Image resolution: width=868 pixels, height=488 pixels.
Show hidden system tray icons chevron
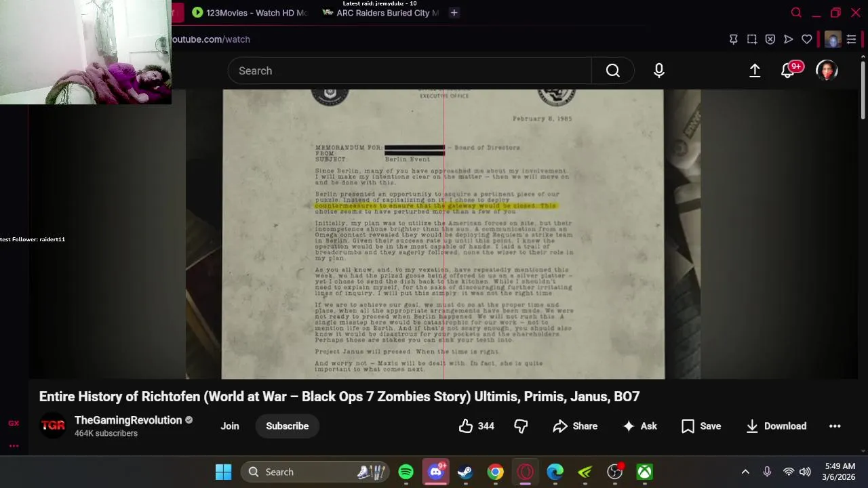tap(745, 472)
